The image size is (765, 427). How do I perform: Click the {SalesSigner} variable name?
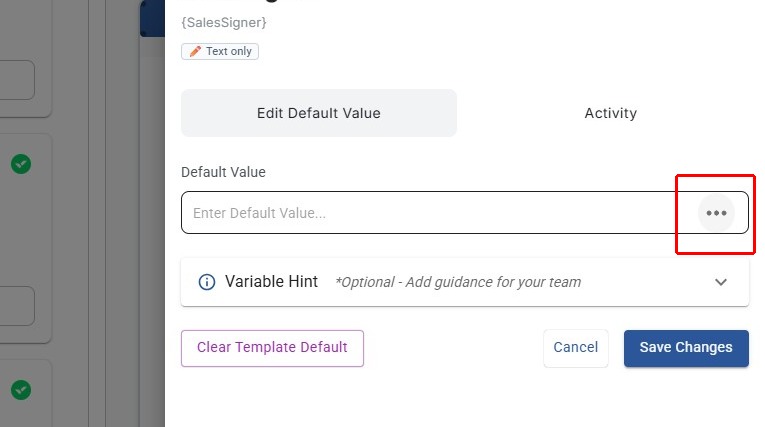tap(224, 22)
